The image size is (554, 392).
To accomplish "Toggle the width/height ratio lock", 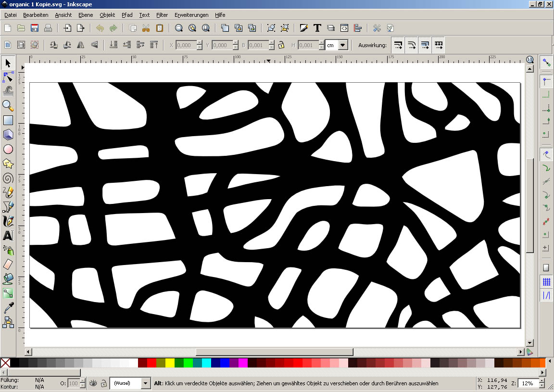I will [x=281, y=45].
